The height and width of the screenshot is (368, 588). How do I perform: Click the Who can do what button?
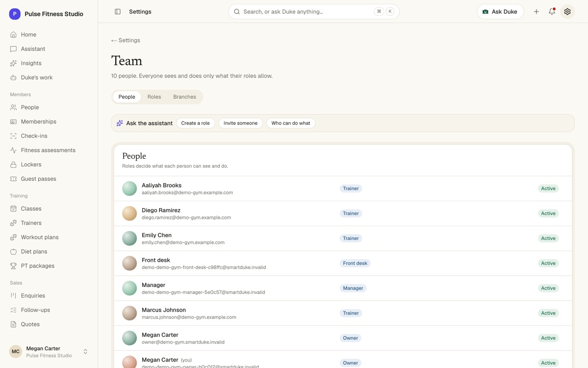point(291,123)
